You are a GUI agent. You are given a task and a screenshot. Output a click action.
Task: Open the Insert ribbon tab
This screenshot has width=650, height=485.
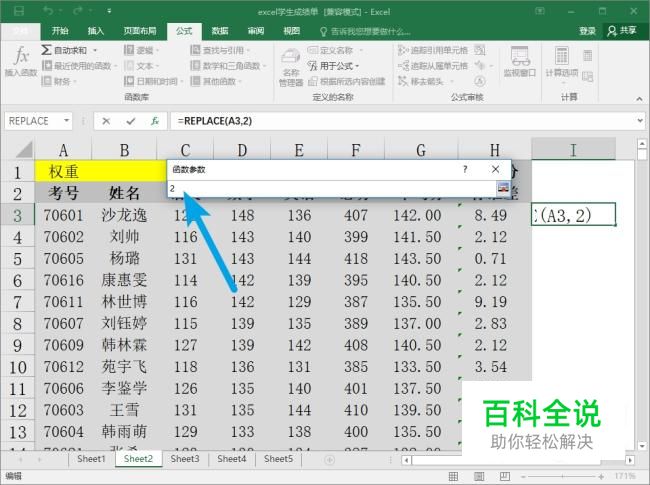(x=95, y=31)
